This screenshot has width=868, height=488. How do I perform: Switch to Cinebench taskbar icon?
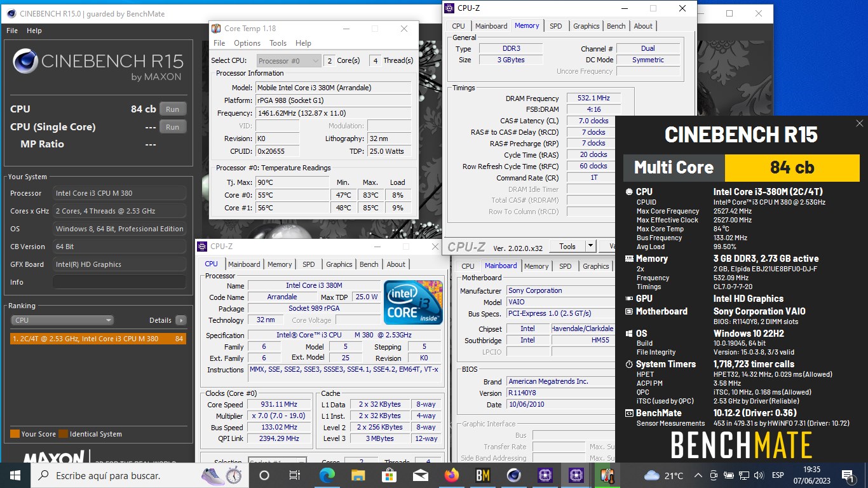click(x=514, y=475)
